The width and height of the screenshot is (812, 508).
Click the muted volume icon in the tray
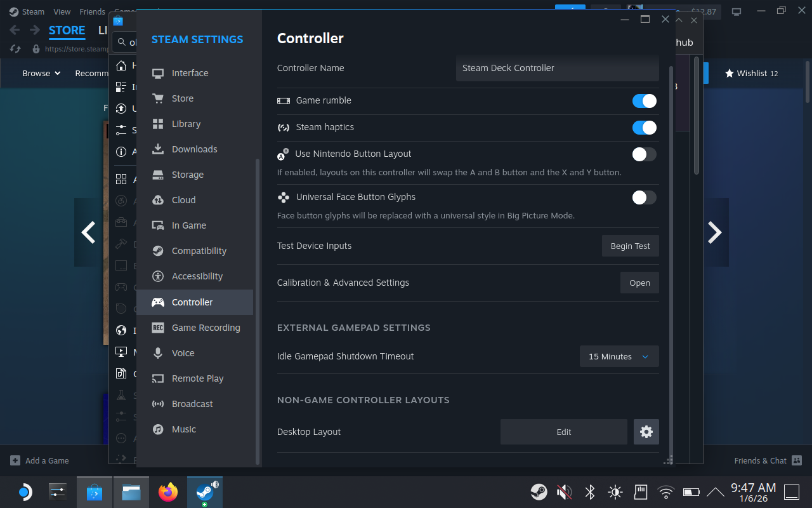[x=564, y=491]
